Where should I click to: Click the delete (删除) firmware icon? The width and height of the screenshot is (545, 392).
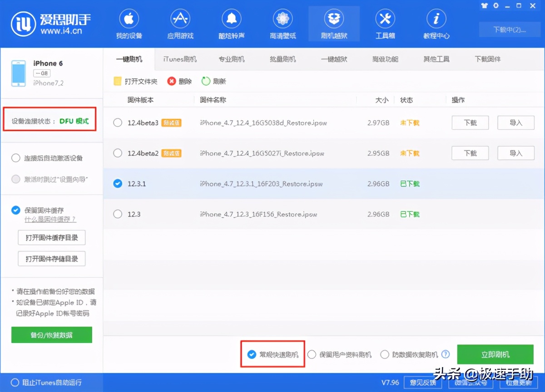pos(179,81)
